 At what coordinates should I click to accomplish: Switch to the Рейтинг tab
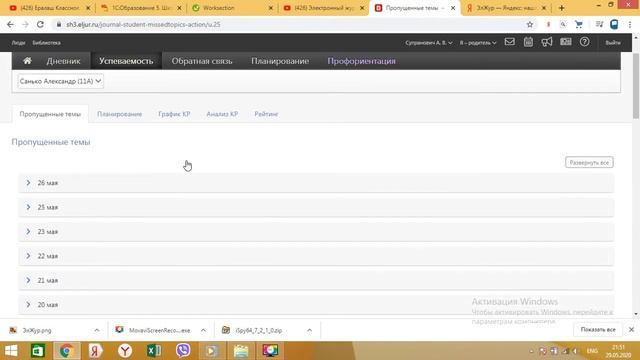(x=266, y=114)
